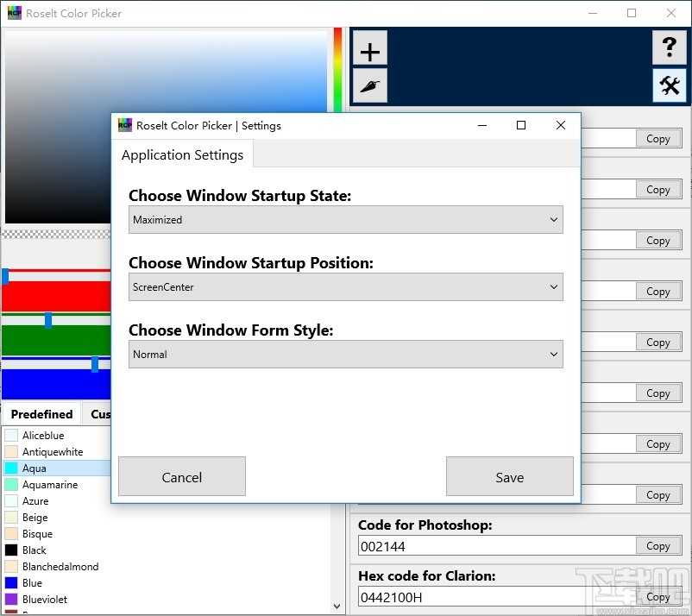
Task: Click the slider handle on the green bar
Action: [48, 320]
